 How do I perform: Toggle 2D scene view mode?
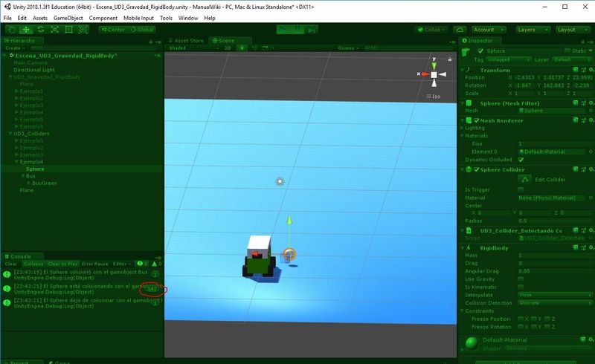click(228, 48)
